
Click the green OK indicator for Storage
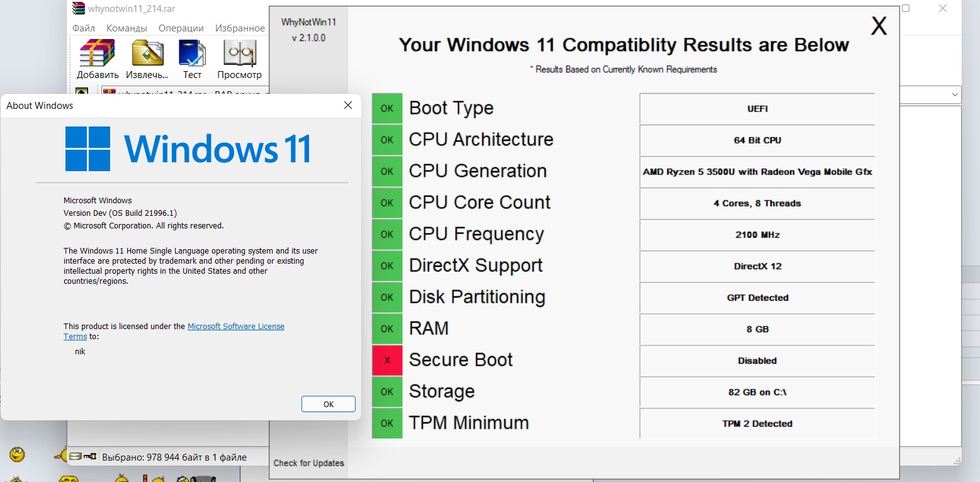[387, 392]
